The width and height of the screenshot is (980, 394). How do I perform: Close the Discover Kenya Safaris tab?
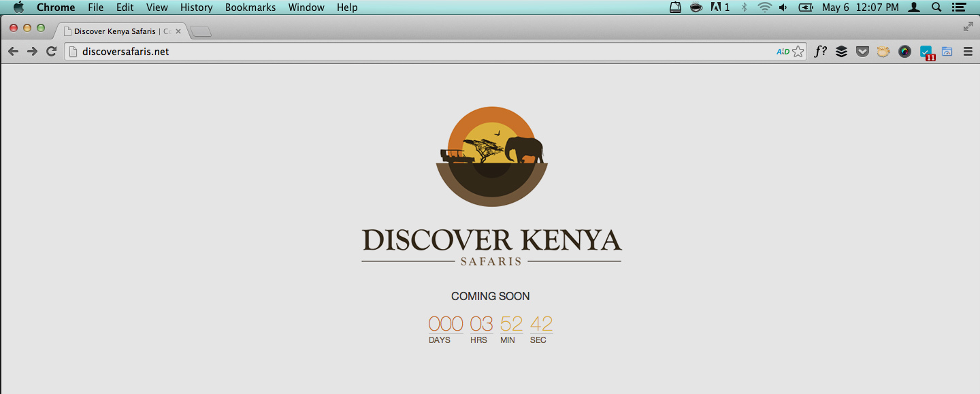tap(178, 31)
